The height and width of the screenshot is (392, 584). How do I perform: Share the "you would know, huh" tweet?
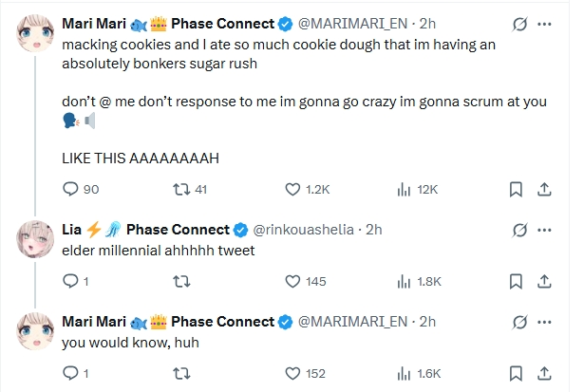pyautogui.click(x=546, y=373)
